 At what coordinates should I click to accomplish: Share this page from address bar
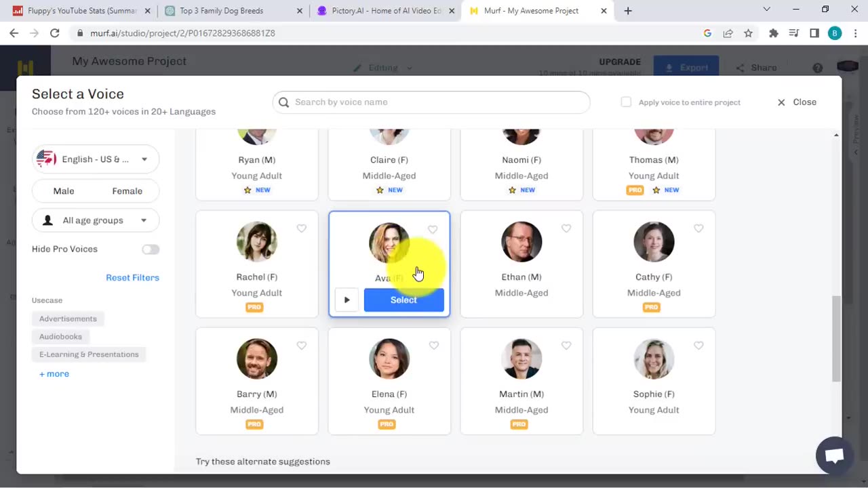728,33
